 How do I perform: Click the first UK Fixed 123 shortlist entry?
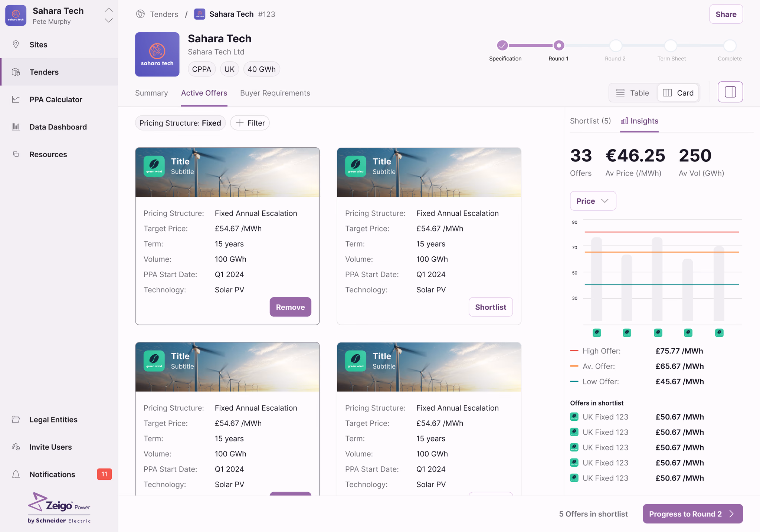pos(637,417)
